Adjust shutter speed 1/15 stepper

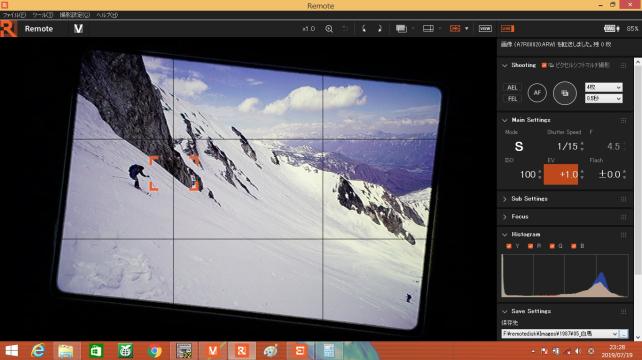[582, 146]
